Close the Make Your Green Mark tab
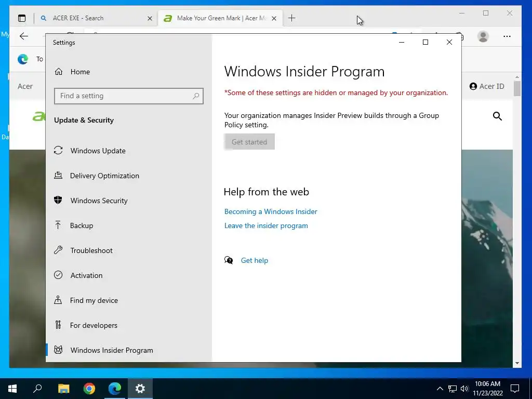Image resolution: width=532 pixels, height=399 pixels. click(274, 18)
